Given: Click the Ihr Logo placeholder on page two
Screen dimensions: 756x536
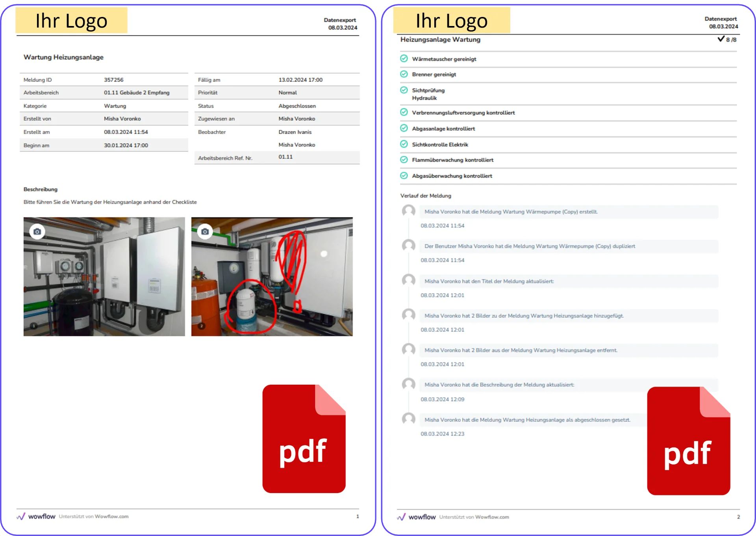Looking at the screenshot, I should point(451,20).
